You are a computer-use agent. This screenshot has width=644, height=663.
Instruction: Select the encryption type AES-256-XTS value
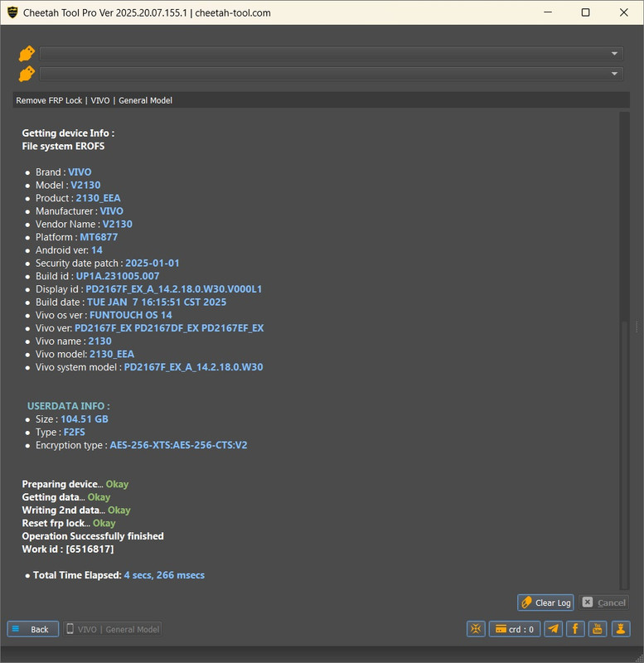point(178,445)
